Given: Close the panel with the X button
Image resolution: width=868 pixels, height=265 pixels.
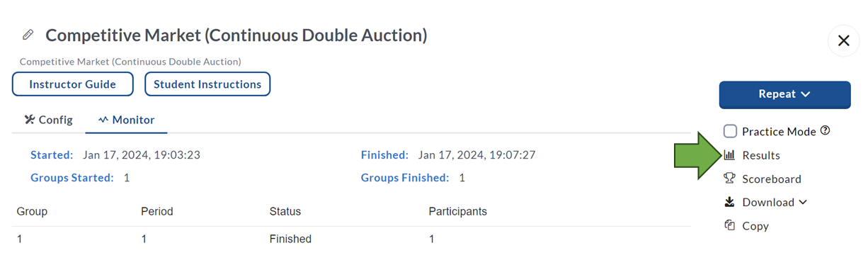Looking at the screenshot, I should point(843,41).
